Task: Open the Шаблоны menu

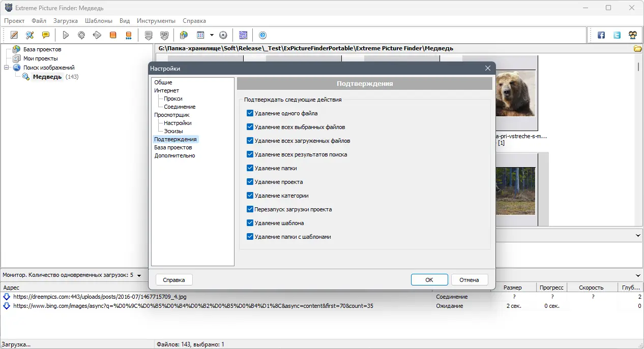Action: pos(98,21)
